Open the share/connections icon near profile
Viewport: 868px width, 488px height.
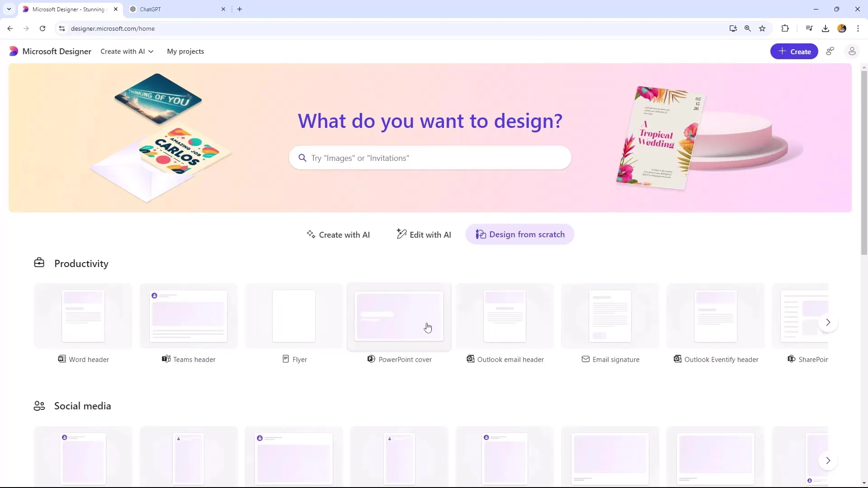pos(830,52)
